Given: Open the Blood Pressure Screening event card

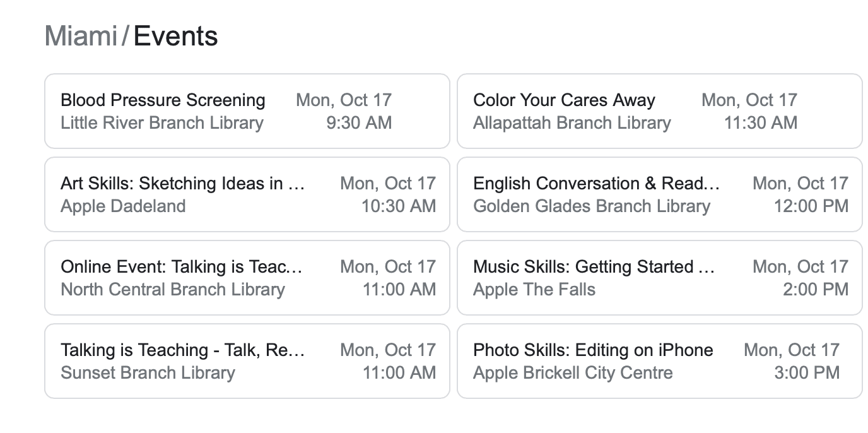Looking at the screenshot, I should (x=247, y=111).
